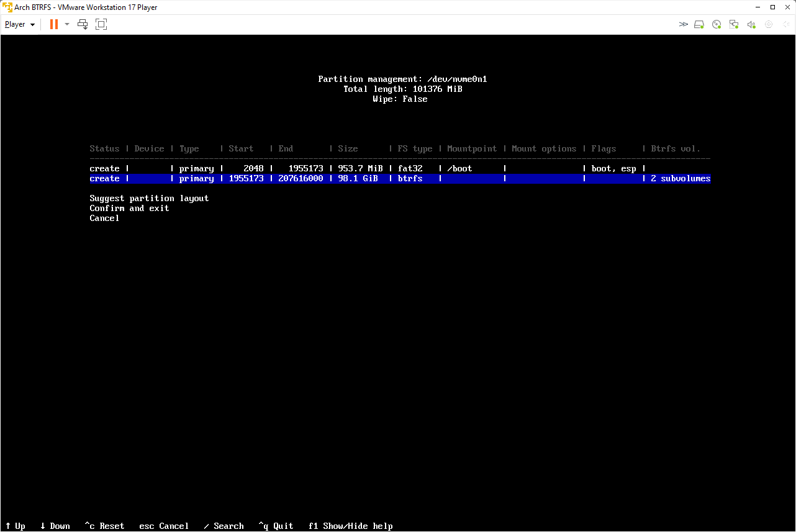The width and height of the screenshot is (796, 532).
Task: Select the Cancel option in the list
Action: pyautogui.click(x=104, y=218)
